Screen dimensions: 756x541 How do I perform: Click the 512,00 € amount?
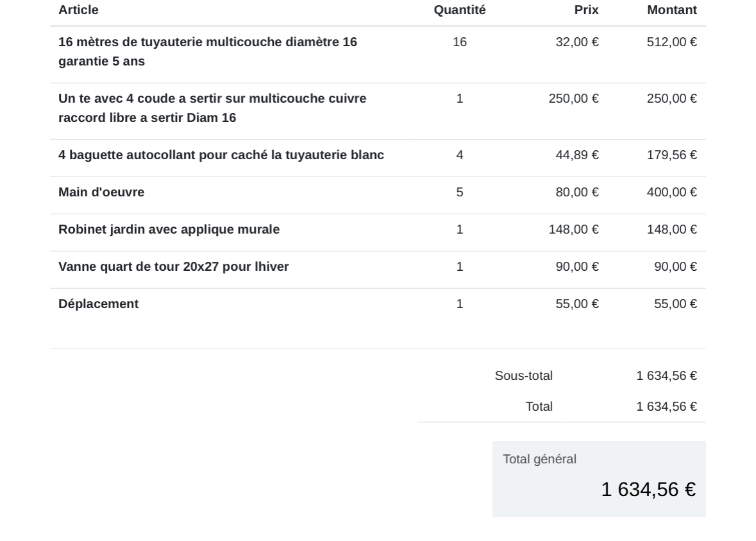(671, 42)
